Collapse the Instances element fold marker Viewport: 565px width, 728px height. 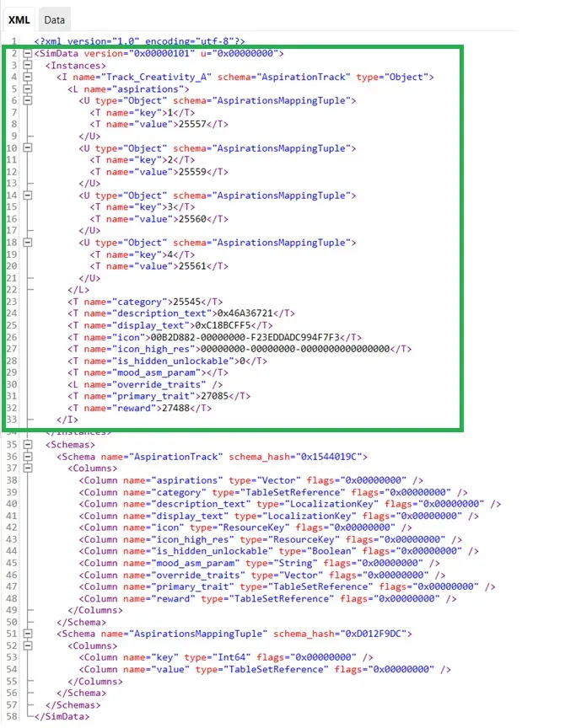28,65
